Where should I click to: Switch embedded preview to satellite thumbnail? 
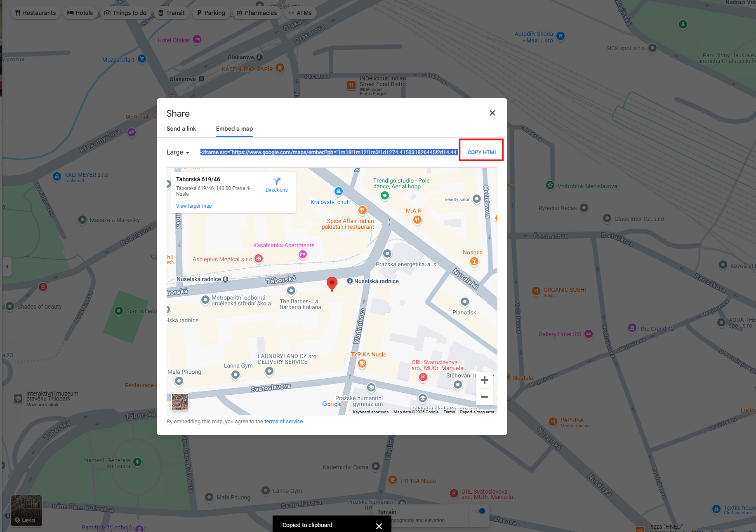click(x=180, y=402)
